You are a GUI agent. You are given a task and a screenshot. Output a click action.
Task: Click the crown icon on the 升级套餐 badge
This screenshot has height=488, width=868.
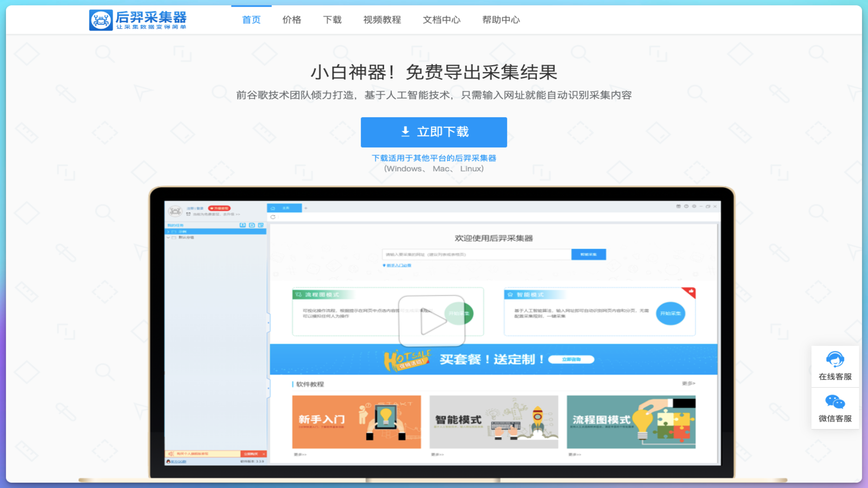point(212,208)
